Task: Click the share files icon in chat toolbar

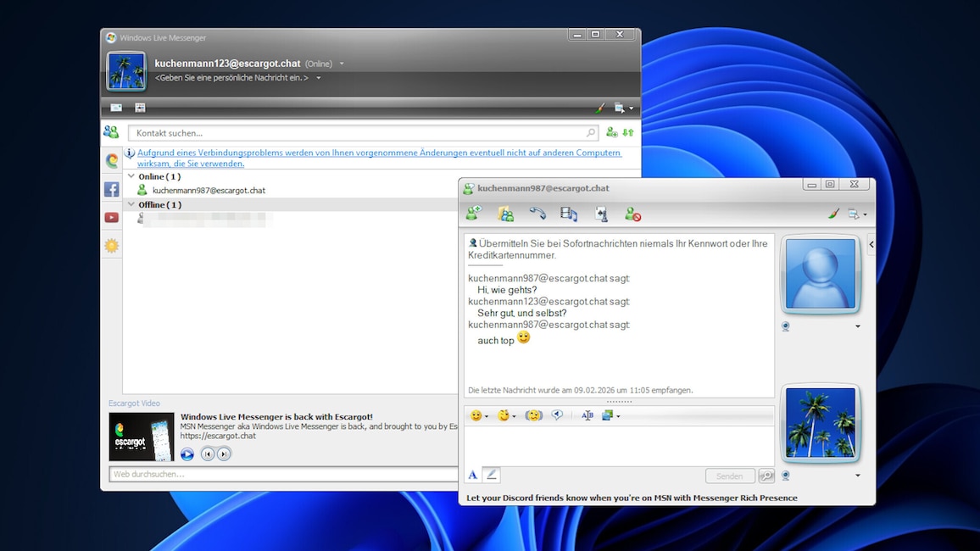Action: pos(505,214)
